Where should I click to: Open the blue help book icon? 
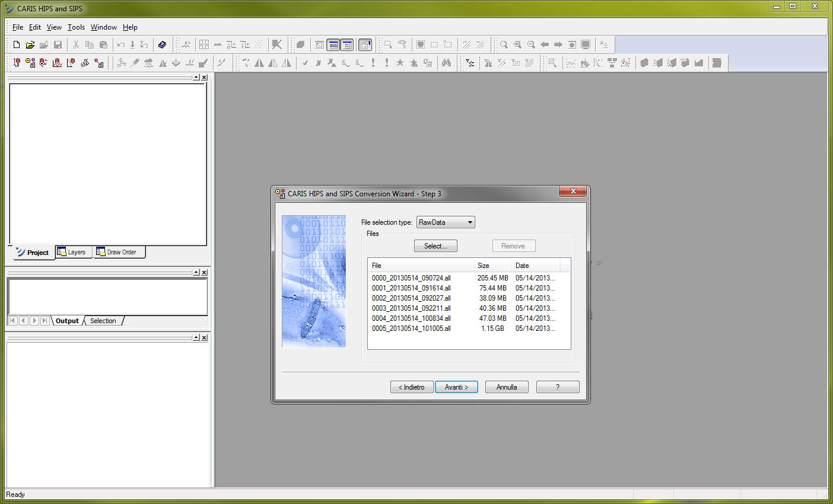(162, 44)
